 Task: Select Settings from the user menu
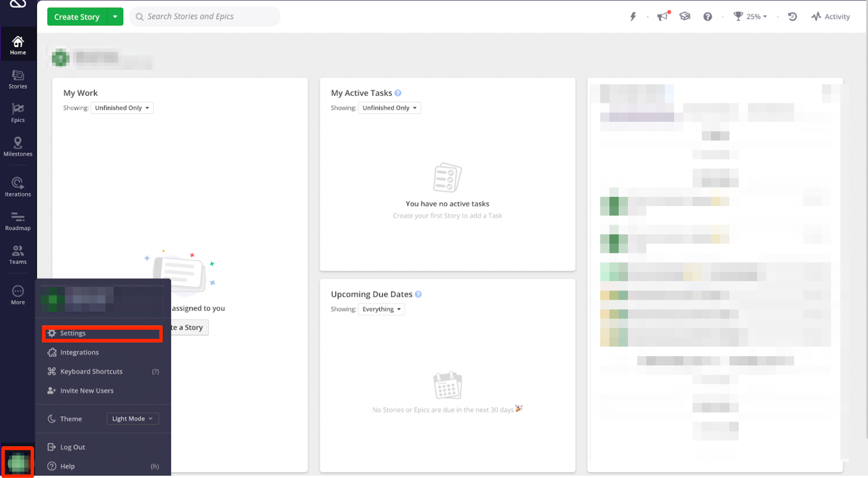coord(73,334)
